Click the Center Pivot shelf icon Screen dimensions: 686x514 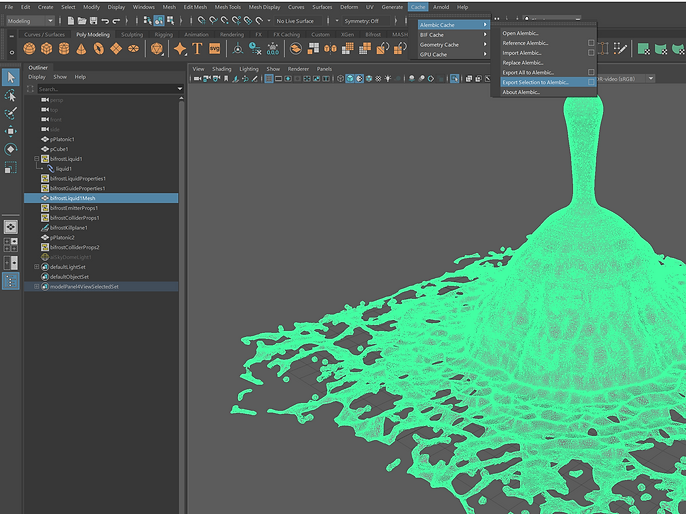click(238, 49)
